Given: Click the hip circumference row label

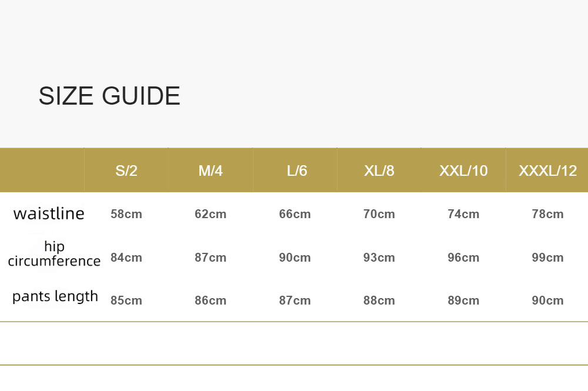Looking at the screenshot, I should pyautogui.click(x=54, y=254).
